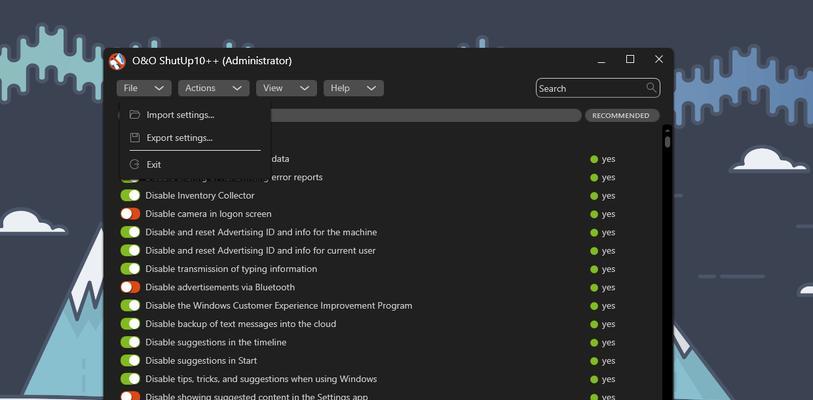
Task: Click green dot for backup of text messages
Action: pyautogui.click(x=594, y=324)
